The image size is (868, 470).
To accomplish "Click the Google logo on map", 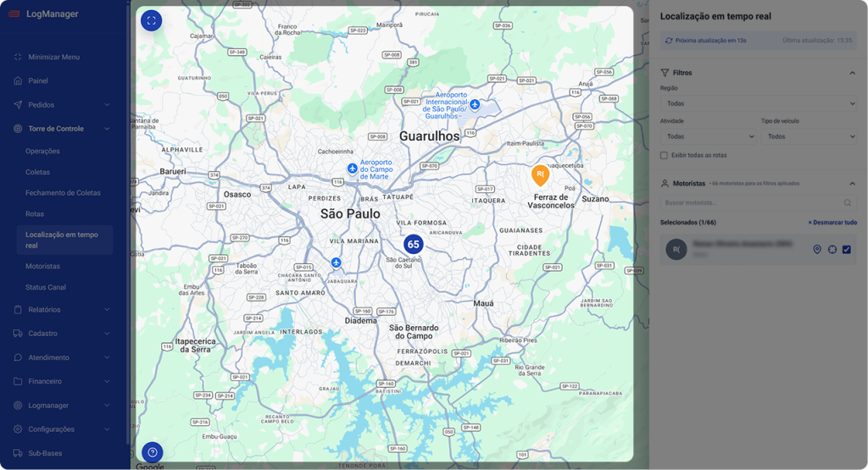I will click(x=150, y=466).
